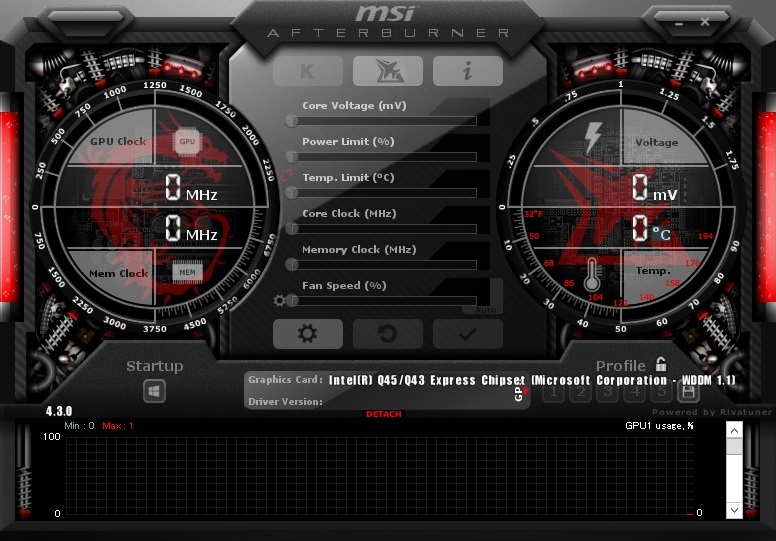The height and width of the screenshot is (541, 776).
Task: Save profile using the floppy disk icon
Action: pyautogui.click(x=688, y=393)
